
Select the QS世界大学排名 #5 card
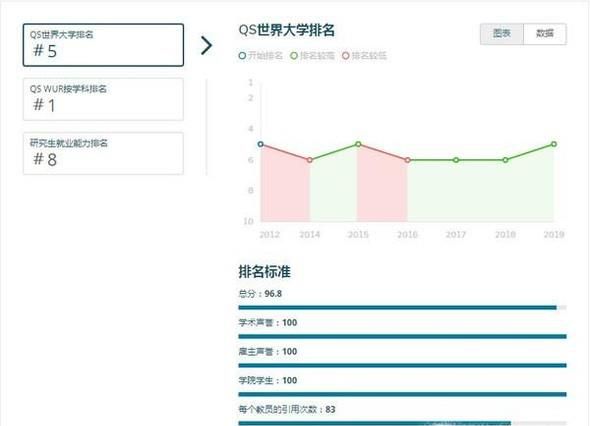(103, 45)
